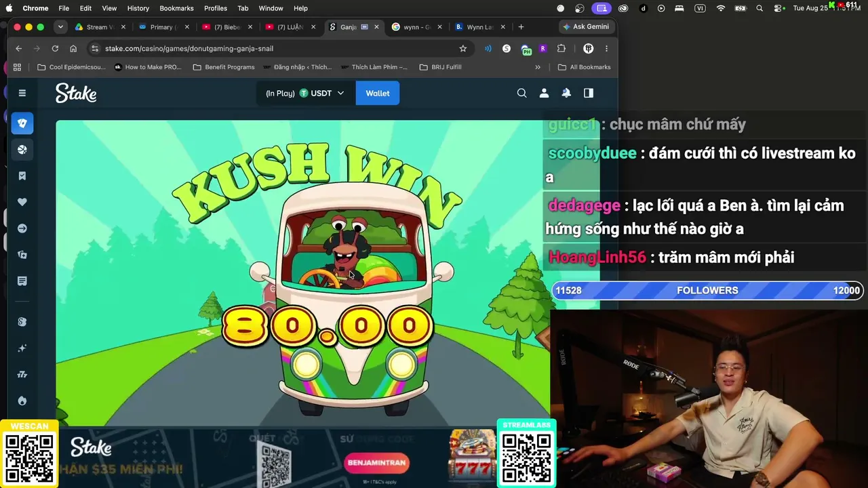Open the Sports basketball icon in sidebar
Screen dimensions: 868x488
(x=22, y=150)
